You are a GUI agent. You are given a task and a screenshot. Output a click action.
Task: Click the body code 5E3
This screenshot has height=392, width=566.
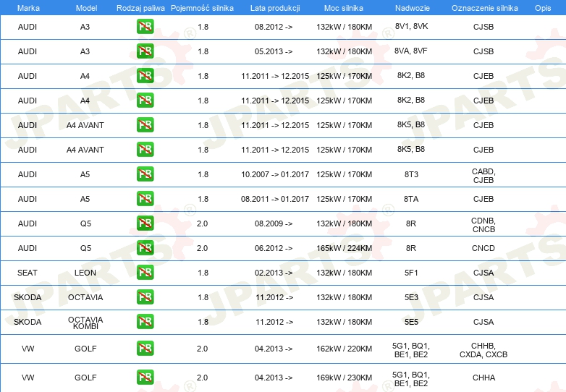coord(411,297)
